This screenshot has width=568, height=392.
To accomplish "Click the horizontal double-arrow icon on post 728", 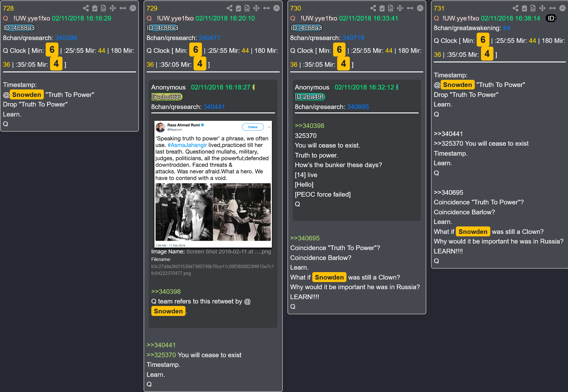I will pos(123,8).
